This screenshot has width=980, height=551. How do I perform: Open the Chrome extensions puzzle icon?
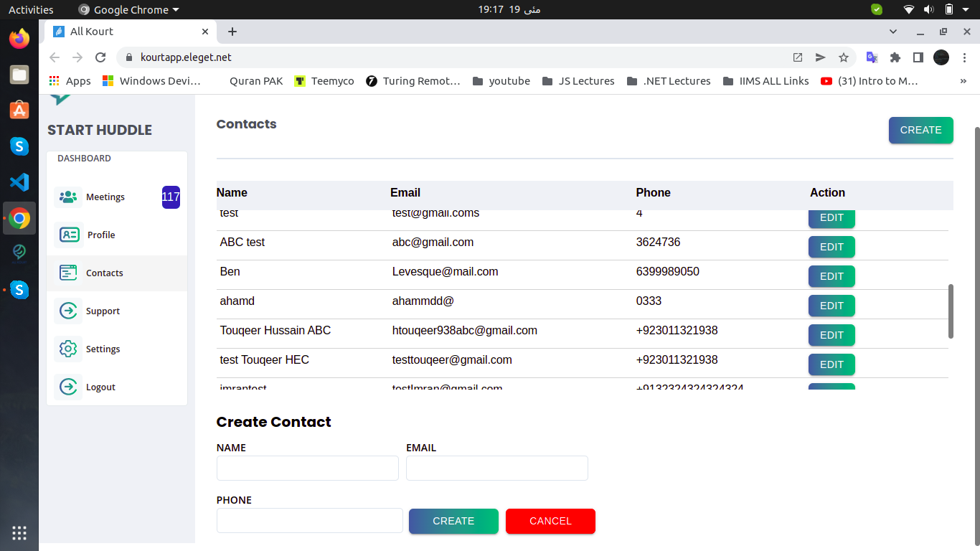(895, 57)
